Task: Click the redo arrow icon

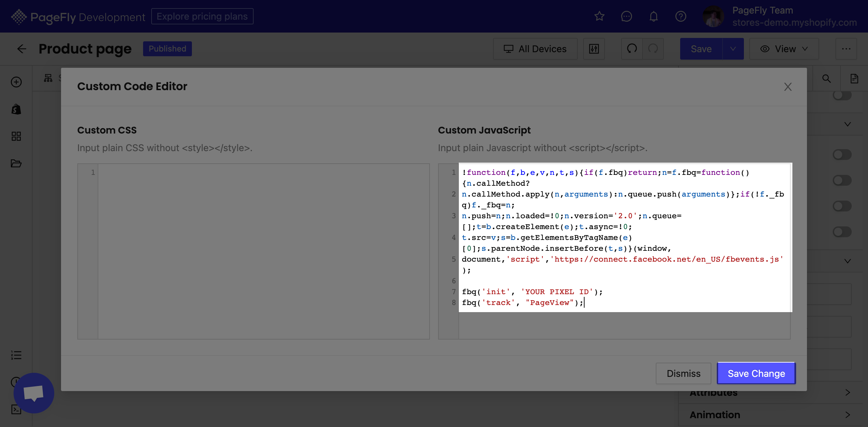Action: click(653, 49)
